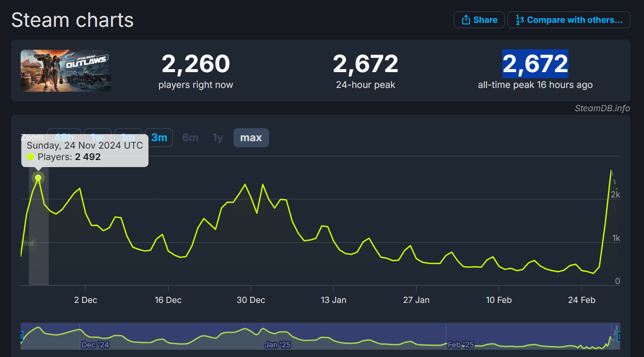Click the highlighted 24 Nov data point

pos(38,178)
